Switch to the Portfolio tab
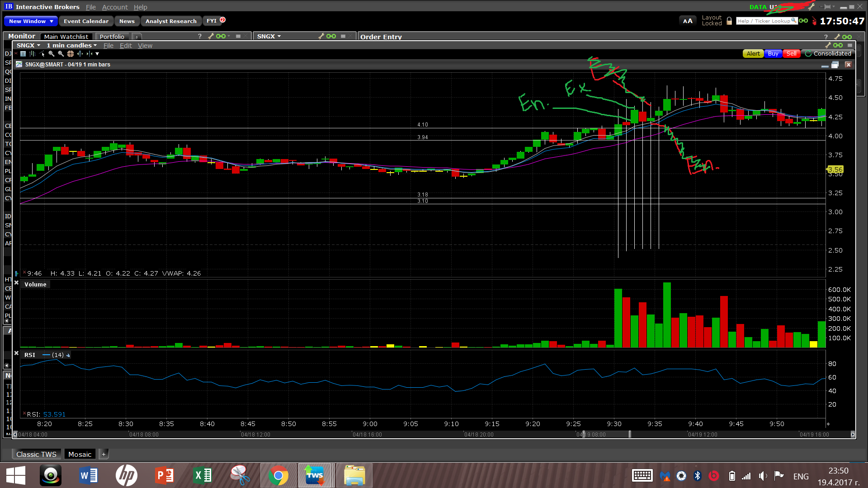The height and width of the screenshot is (488, 868). [x=112, y=37]
